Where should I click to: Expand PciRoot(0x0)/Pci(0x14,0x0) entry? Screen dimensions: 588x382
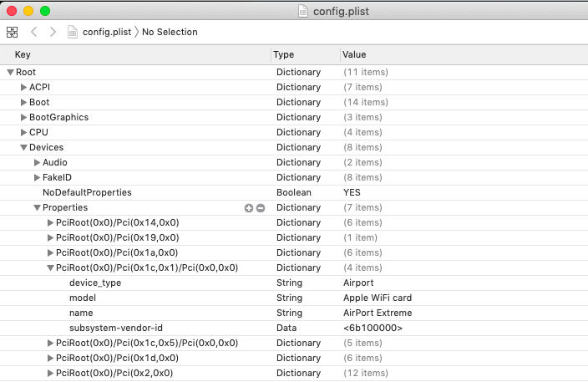coord(50,222)
